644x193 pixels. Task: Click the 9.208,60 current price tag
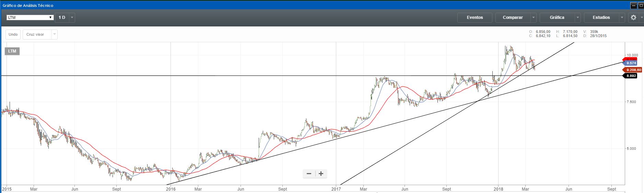click(632, 70)
